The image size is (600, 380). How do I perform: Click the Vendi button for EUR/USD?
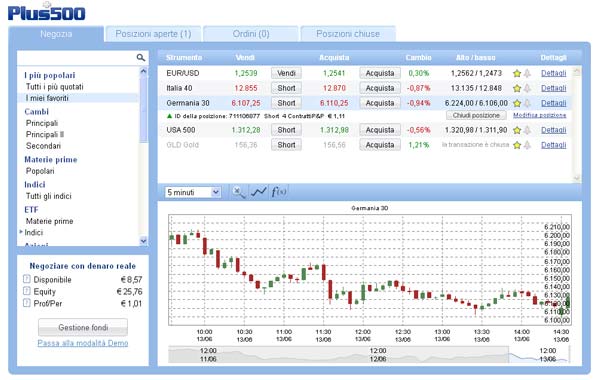pyautogui.click(x=286, y=73)
